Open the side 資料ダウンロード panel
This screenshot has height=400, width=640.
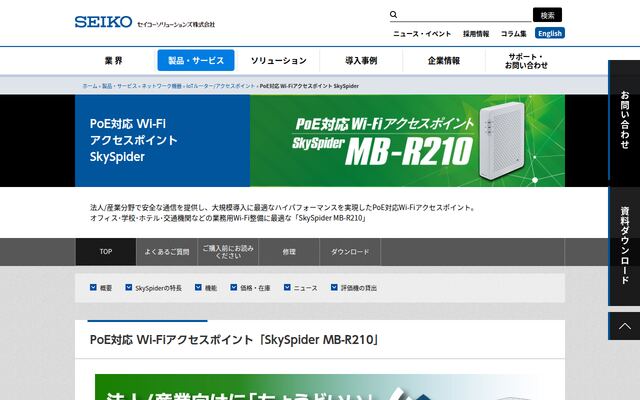(x=624, y=245)
